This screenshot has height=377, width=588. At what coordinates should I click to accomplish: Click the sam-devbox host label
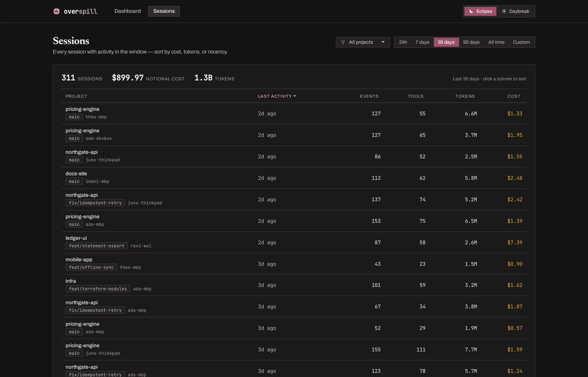pos(99,139)
